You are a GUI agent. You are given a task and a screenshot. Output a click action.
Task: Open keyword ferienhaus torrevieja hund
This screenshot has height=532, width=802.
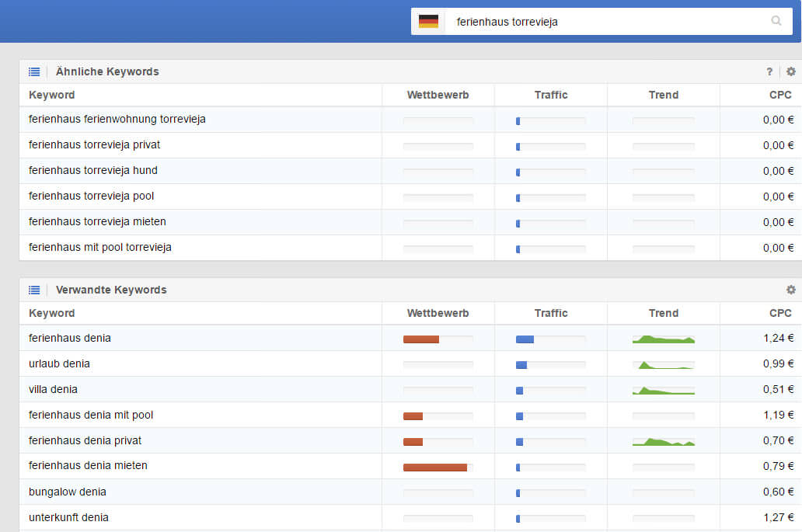93,170
